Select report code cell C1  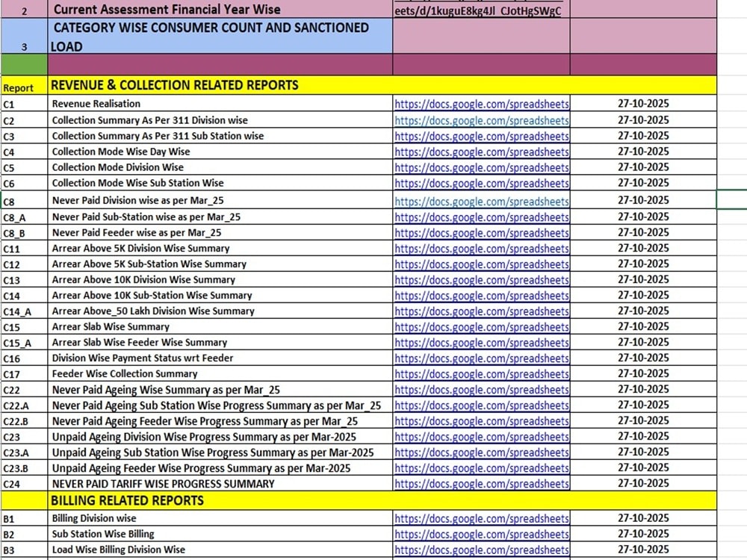pyautogui.click(x=24, y=104)
